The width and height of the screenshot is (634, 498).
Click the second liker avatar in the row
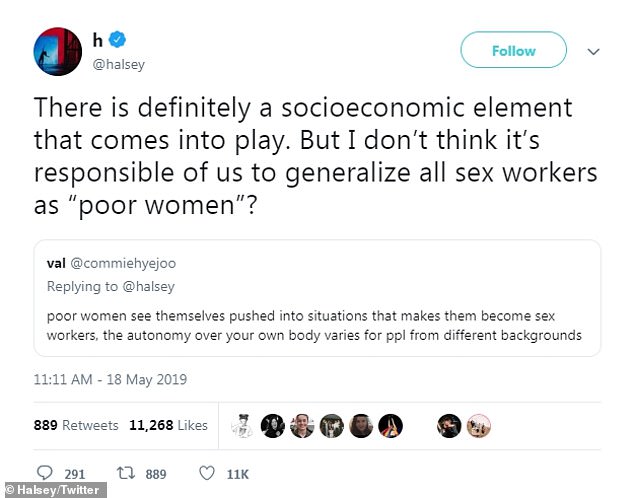(x=273, y=426)
